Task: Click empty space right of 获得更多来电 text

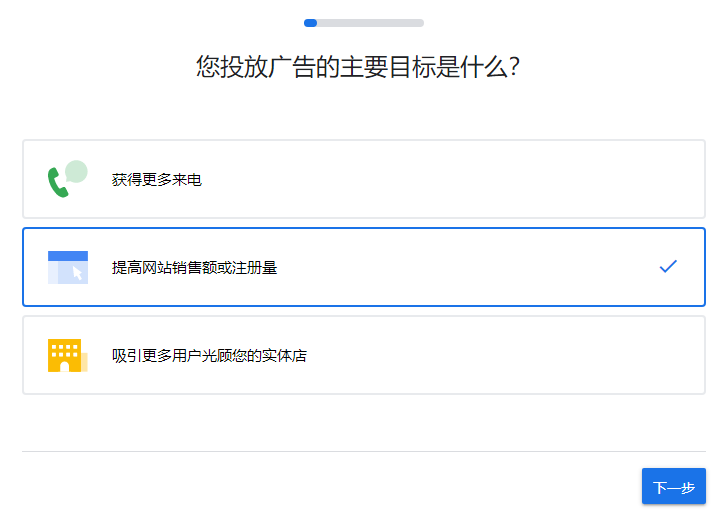Action: [450, 180]
